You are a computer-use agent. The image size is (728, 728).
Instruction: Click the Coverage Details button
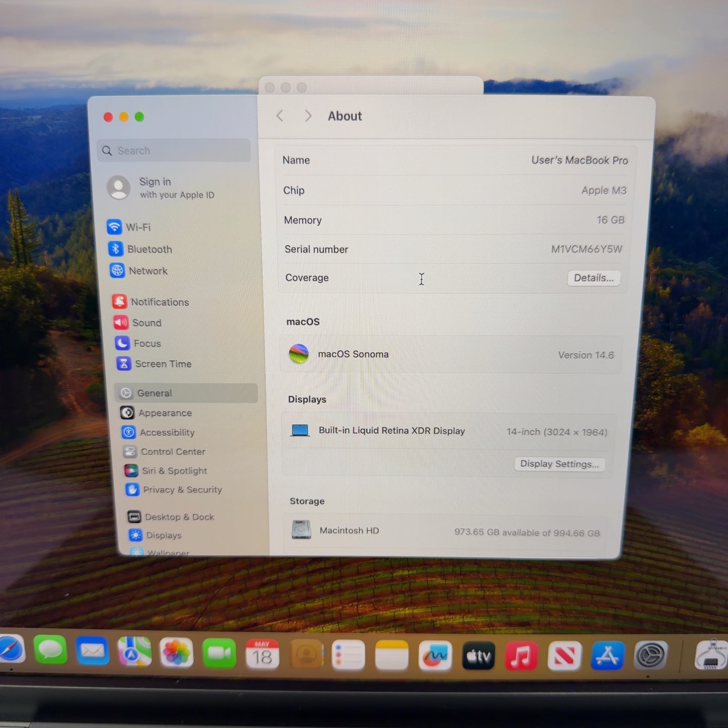click(x=594, y=278)
